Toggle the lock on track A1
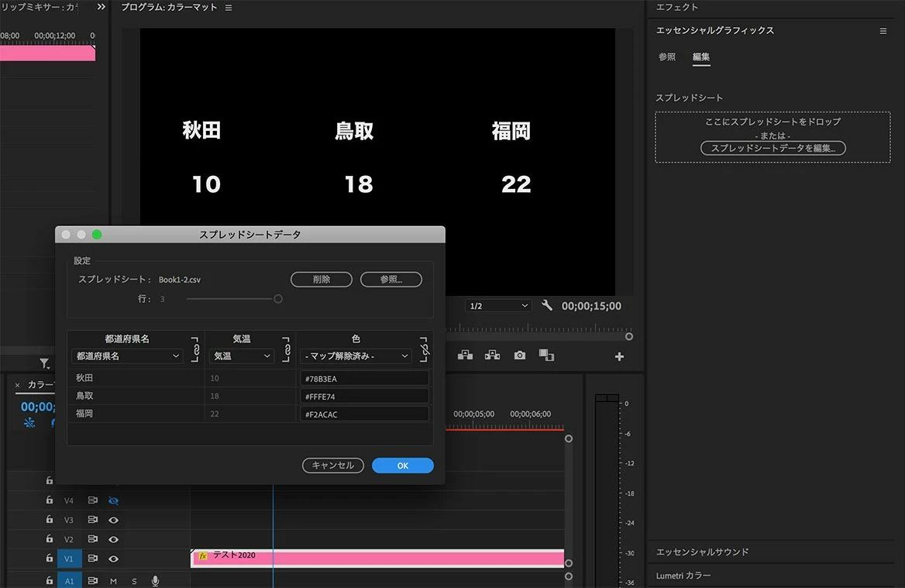905x588 pixels. [50, 580]
